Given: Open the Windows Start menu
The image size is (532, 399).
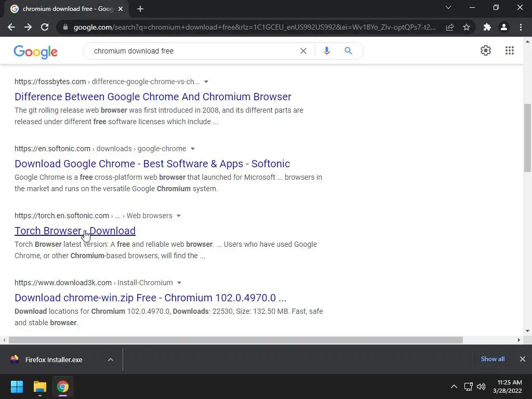Looking at the screenshot, I should pos(17,387).
